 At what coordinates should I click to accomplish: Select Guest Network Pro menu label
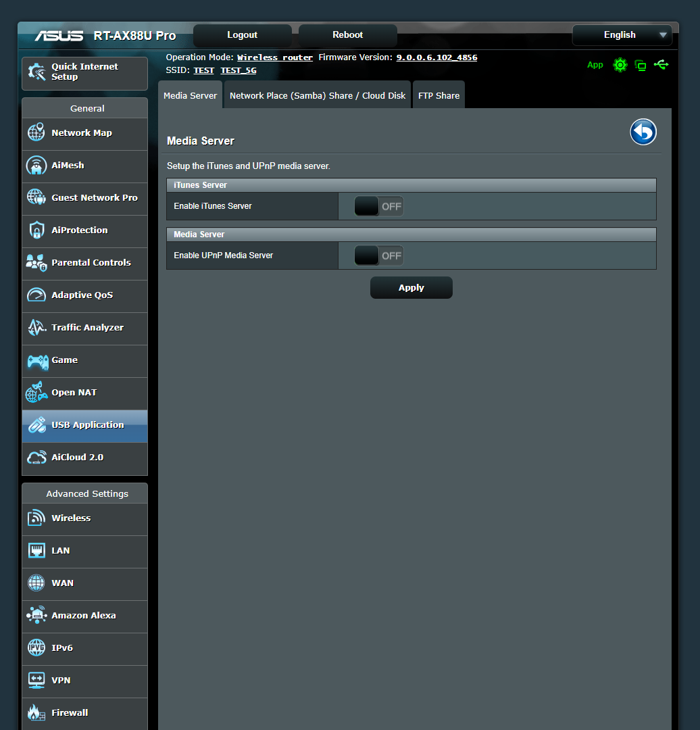point(95,197)
